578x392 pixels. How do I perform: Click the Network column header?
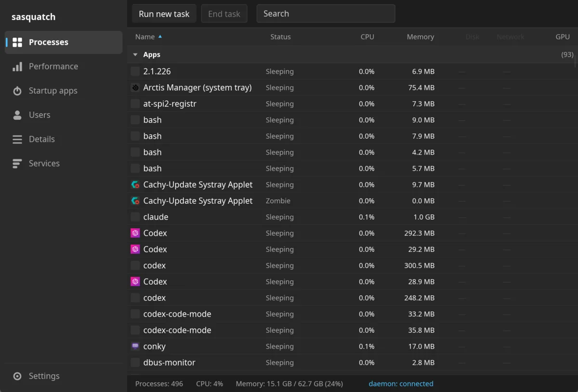[x=510, y=37]
